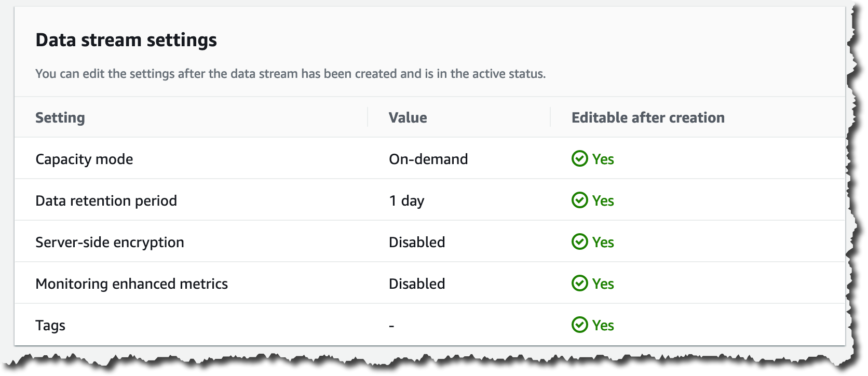Click the Data stream settings heading

click(126, 40)
